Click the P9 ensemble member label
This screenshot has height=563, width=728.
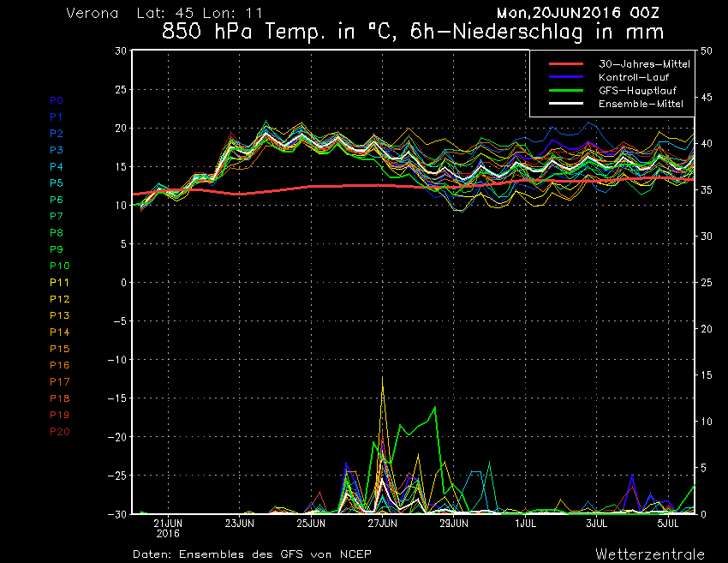tap(57, 249)
